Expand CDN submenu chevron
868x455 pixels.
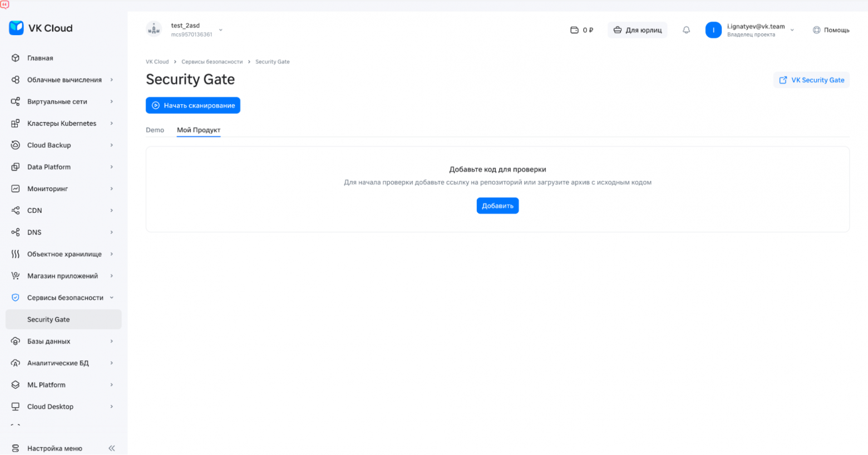point(112,210)
